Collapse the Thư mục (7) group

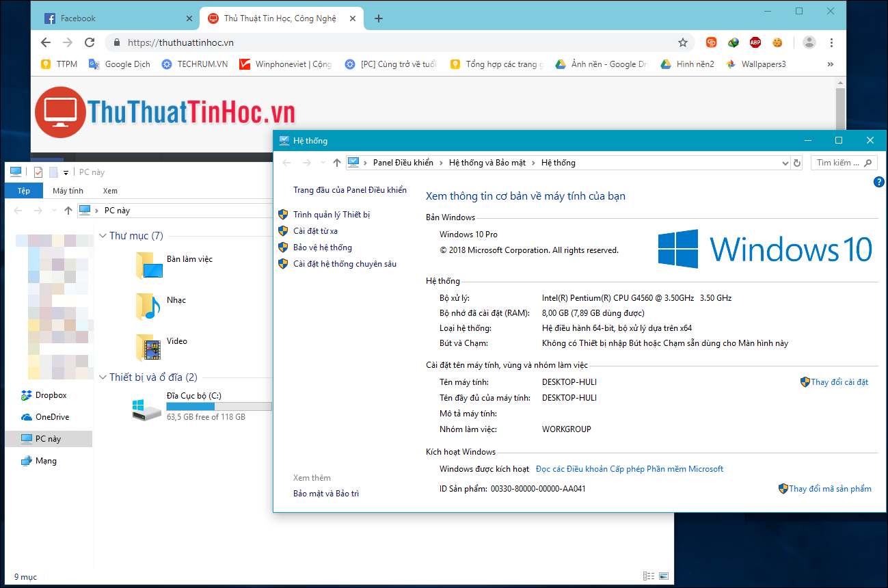point(103,236)
